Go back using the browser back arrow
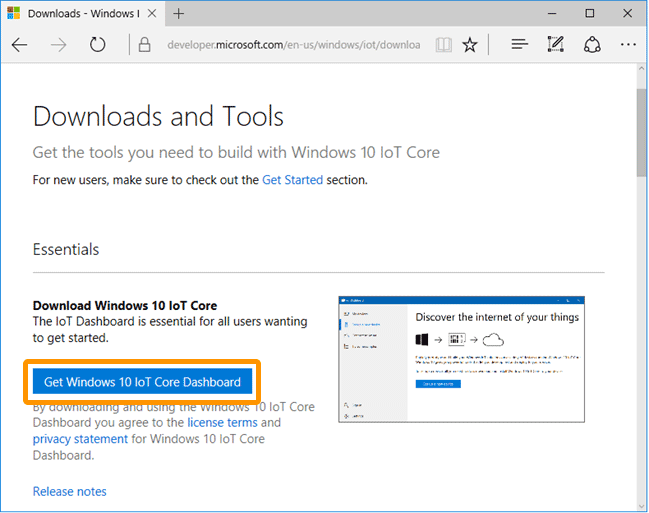 (x=19, y=45)
